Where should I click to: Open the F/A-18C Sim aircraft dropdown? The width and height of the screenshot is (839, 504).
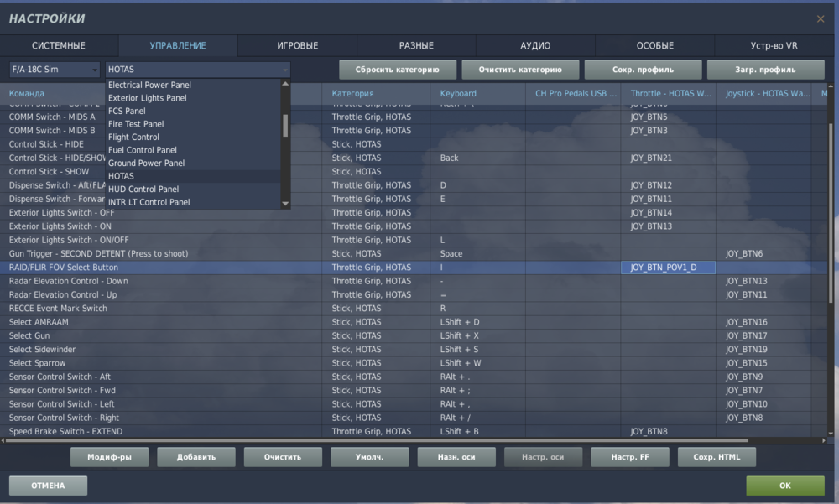(55, 70)
